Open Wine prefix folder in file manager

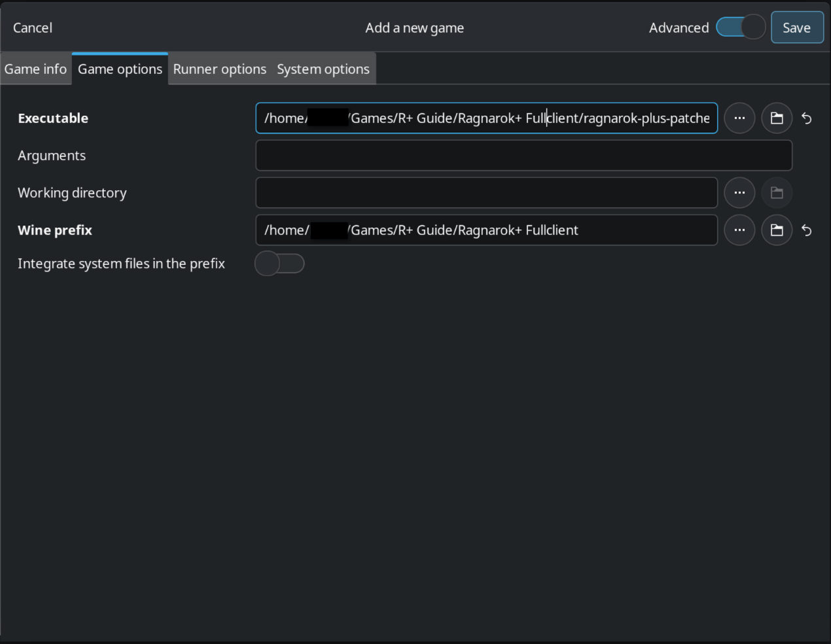tap(777, 230)
